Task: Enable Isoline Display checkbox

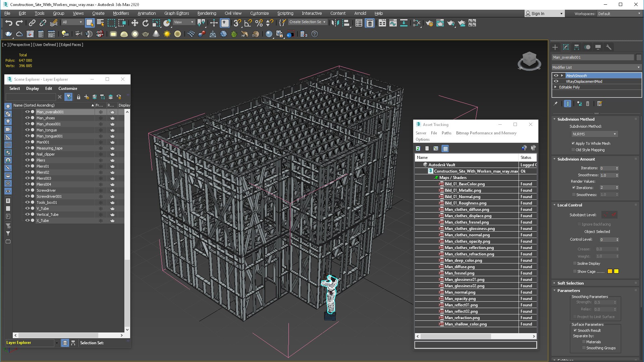Action: 575,263
